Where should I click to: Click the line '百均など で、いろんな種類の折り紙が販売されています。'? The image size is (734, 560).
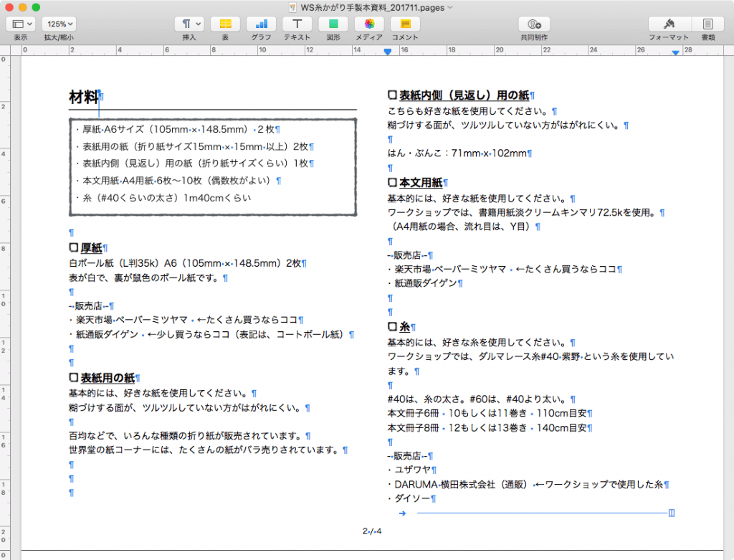pyautogui.click(x=190, y=436)
